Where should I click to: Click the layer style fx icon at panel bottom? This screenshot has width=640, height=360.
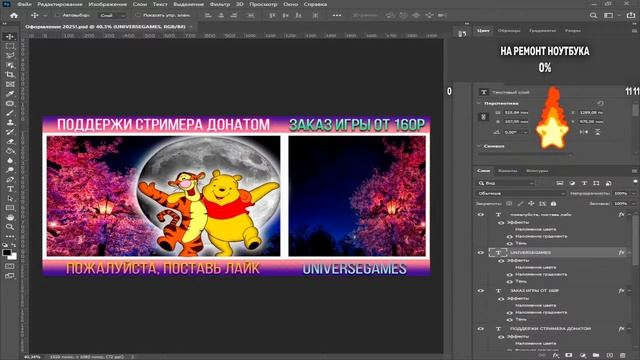click(555, 356)
